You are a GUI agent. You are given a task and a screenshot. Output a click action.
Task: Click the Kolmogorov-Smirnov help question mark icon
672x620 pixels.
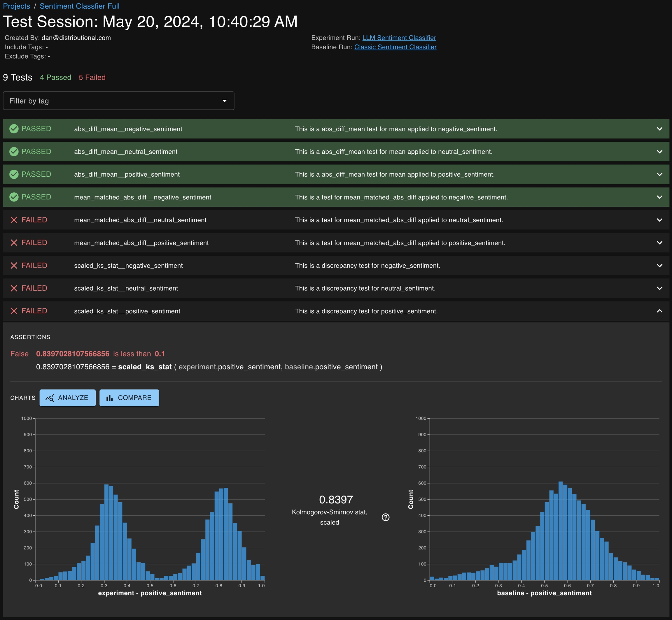385,517
